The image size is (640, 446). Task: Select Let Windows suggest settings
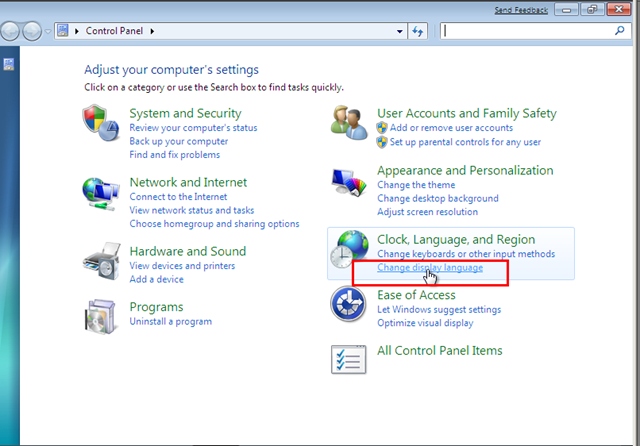439,309
